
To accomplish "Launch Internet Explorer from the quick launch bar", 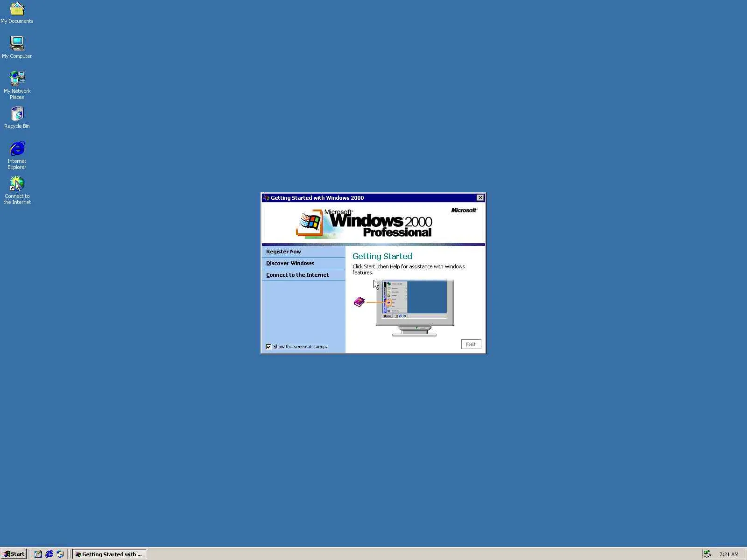I will point(49,554).
